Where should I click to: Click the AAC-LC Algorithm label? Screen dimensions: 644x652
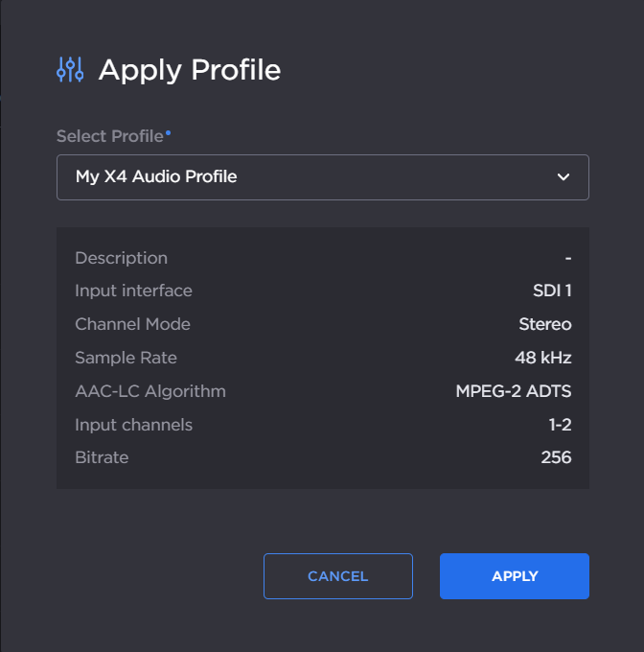pos(149,391)
